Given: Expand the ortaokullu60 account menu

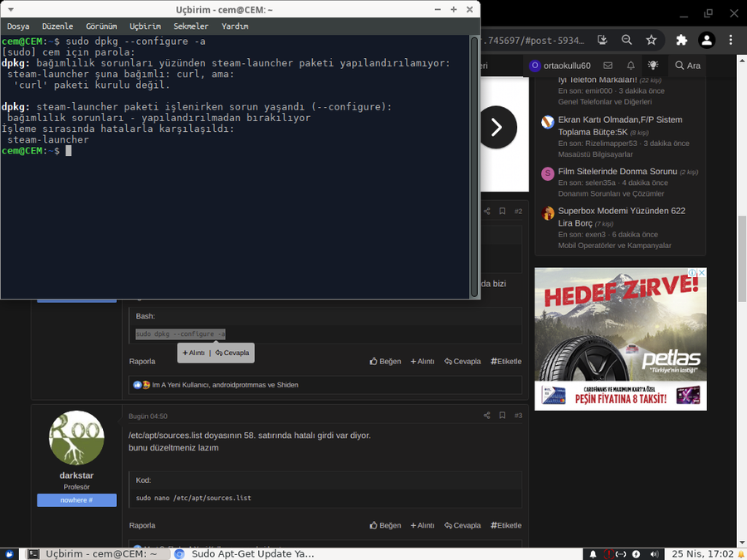Looking at the screenshot, I should [560, 66].
